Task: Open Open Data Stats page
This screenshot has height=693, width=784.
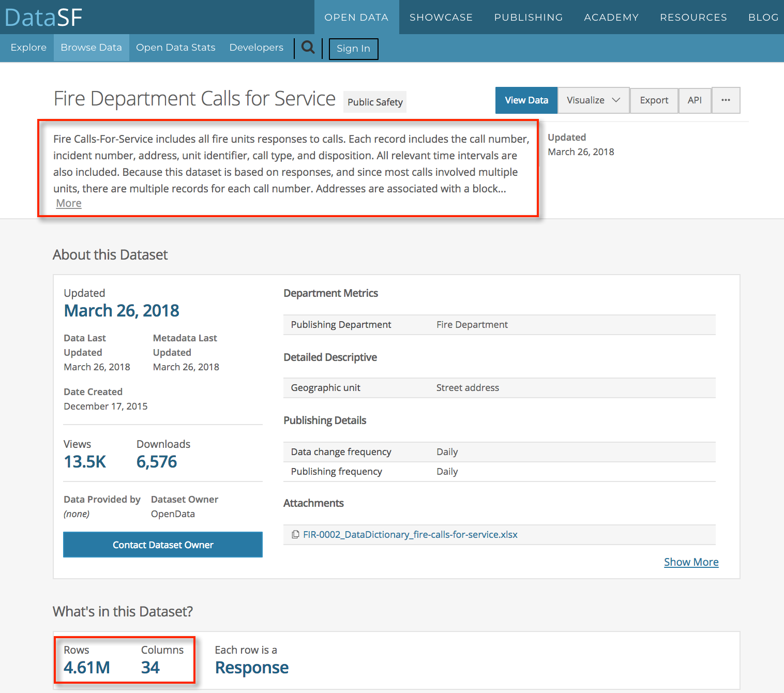Action: pyautogui.click(x=176, y=48)
